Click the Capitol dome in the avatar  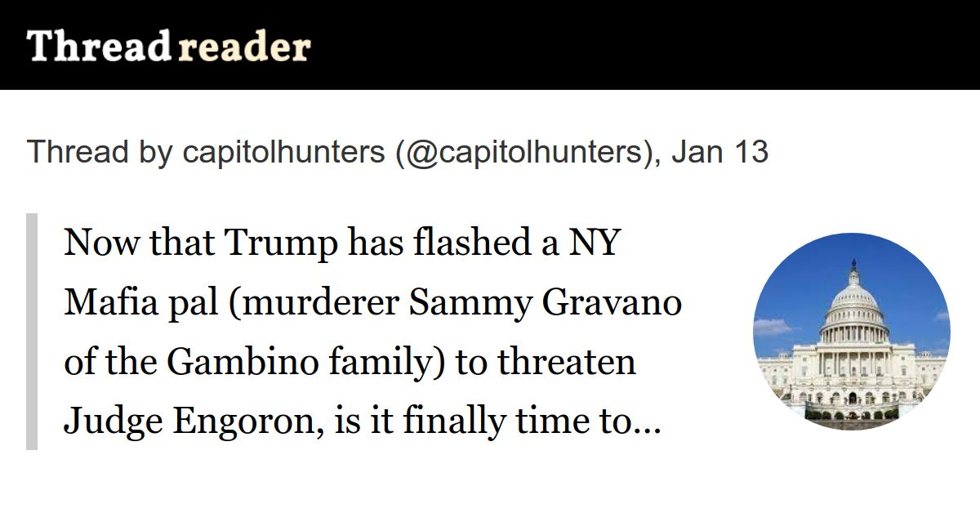click(852, 300)
